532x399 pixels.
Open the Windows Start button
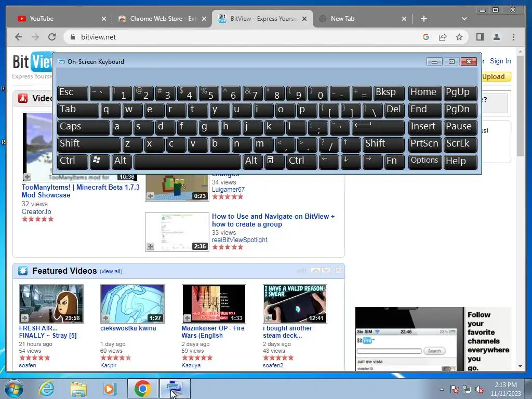point(14,389)
